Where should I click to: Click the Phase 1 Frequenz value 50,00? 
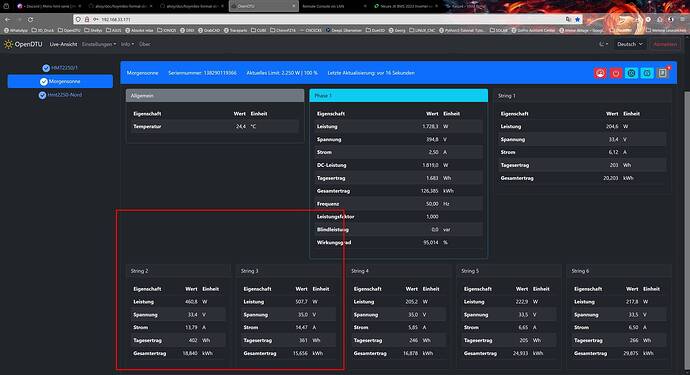432,204
